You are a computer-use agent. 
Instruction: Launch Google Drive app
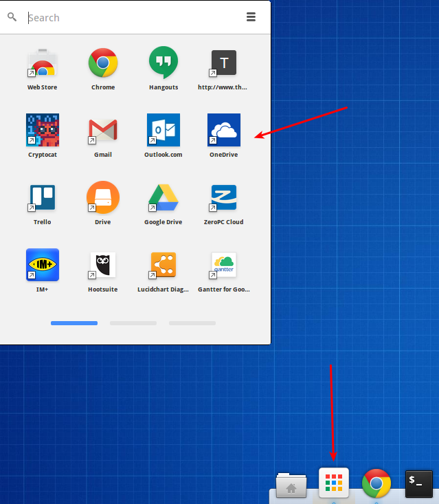(x=164, y=197)
